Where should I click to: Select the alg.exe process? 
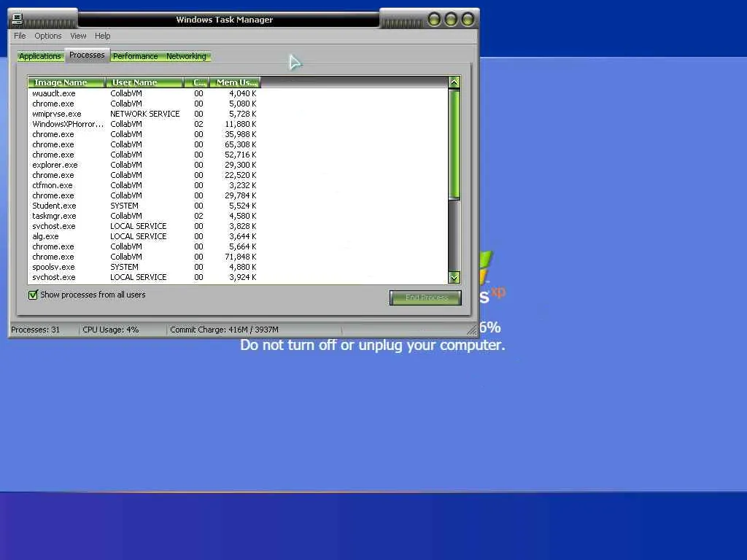(x=144, y=236)
